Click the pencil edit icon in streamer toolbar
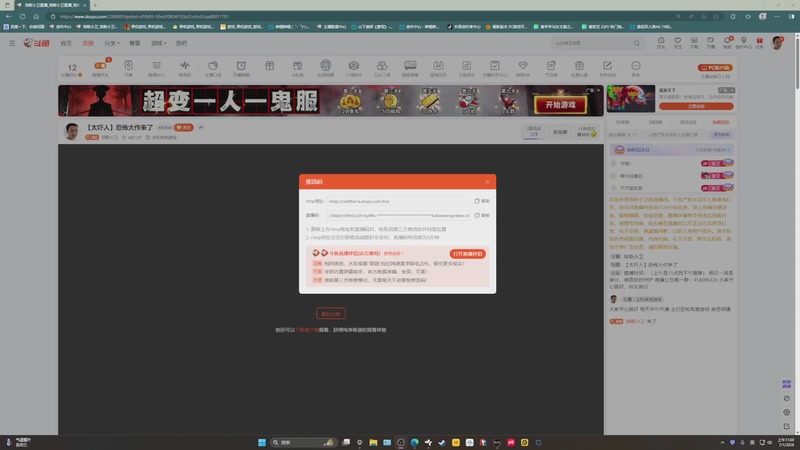Image resolution: width=800 pixels, height=450 pixels. point(607,65)
